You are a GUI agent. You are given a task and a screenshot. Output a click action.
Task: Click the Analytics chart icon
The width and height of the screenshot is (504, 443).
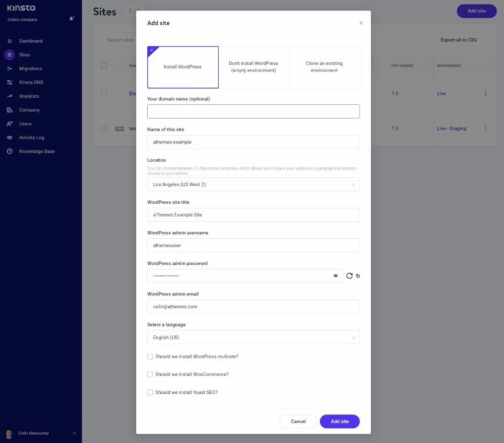pyautogui.click(x=10, y=96)
